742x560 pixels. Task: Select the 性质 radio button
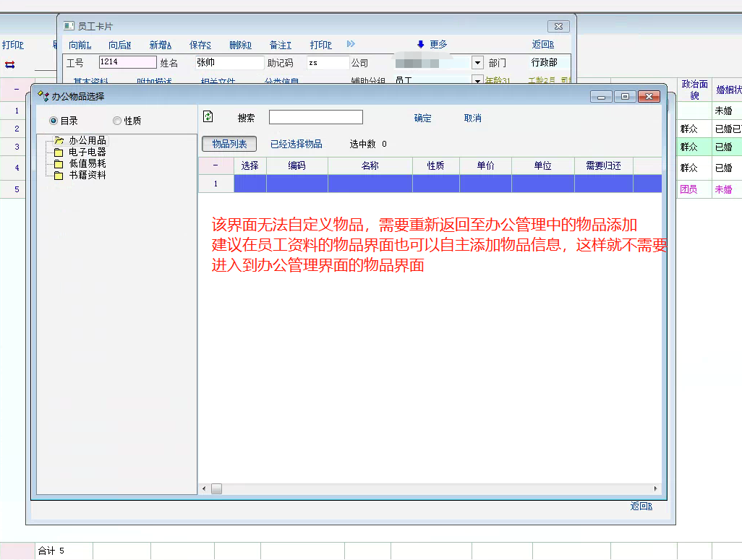(117, 121)
